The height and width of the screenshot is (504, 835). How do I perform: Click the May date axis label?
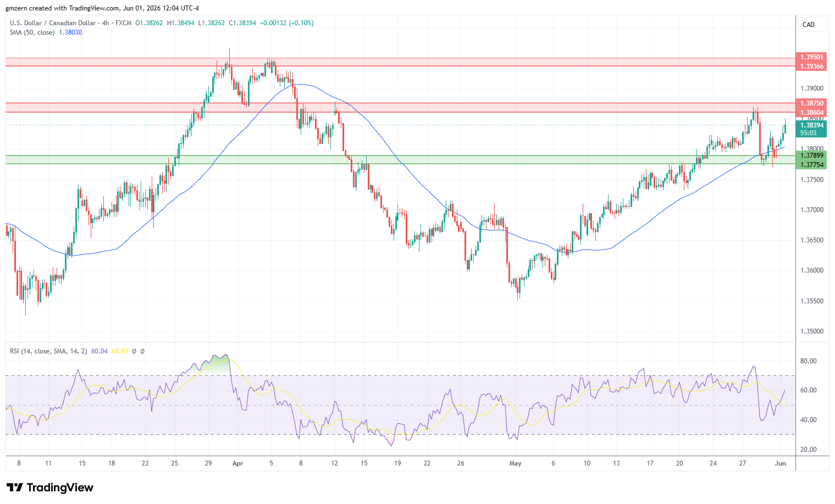[515, 463]
